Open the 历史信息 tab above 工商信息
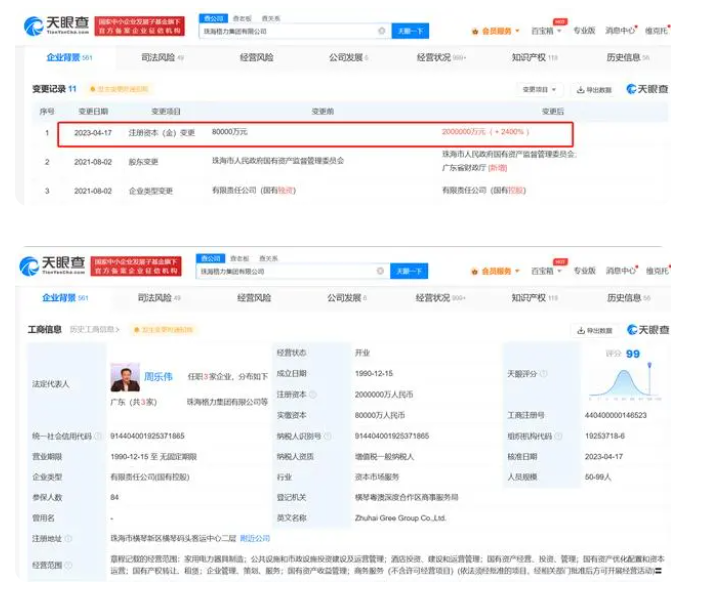The height and width of the screenshot is (605, 701). (x=629, y=298)
